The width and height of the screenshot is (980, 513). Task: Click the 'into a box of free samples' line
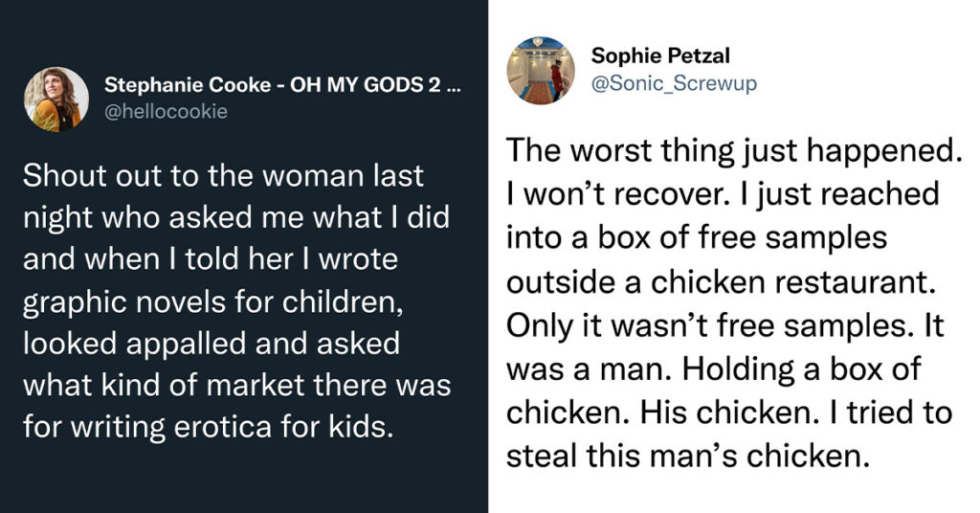click(697, 238)
